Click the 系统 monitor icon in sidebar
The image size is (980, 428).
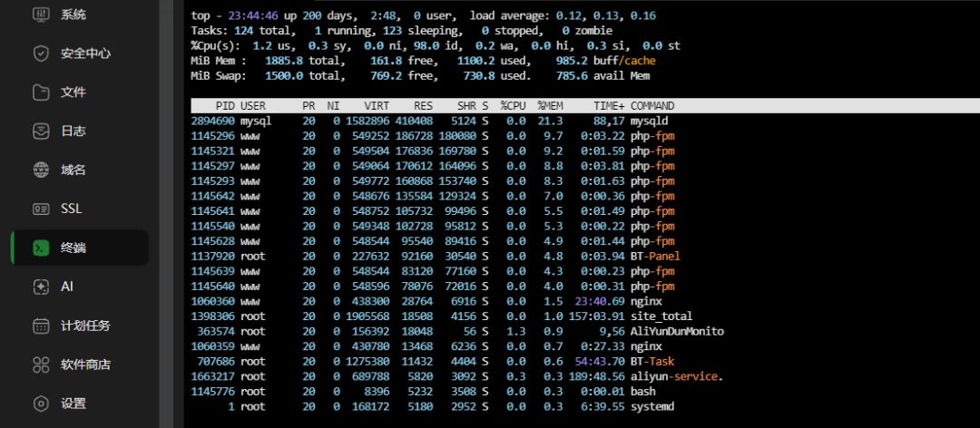click(x=41, y=15)
